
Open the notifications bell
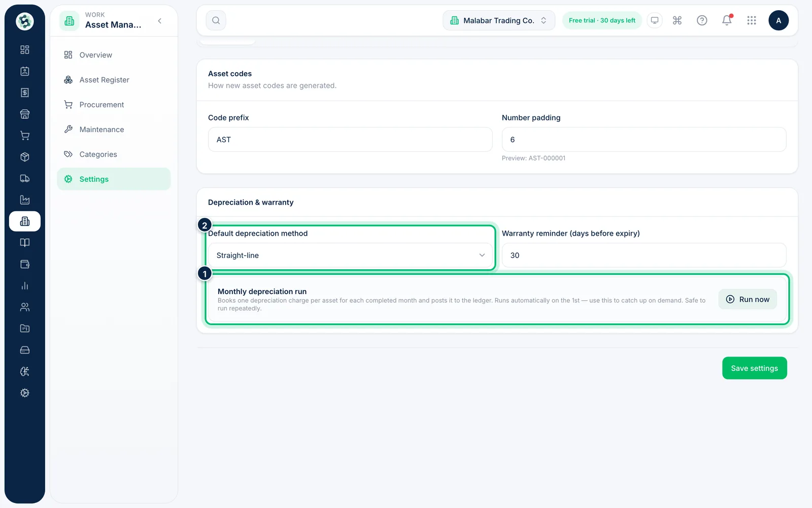727,20
